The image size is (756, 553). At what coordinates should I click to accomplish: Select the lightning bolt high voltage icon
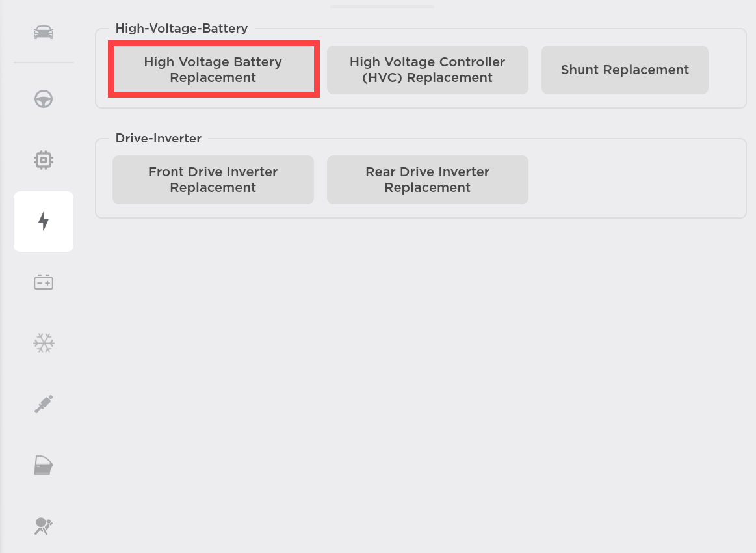(44, 221)
